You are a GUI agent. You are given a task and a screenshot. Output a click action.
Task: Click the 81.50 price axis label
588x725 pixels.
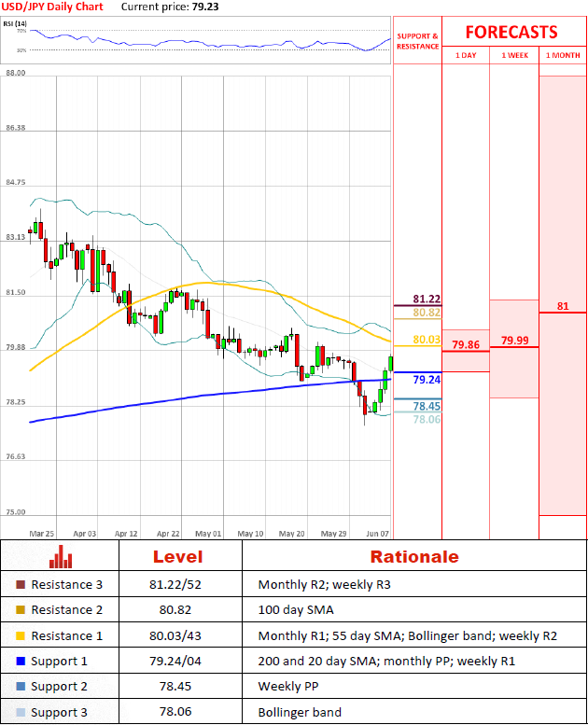pyautogui.click(x=16, y=292)
